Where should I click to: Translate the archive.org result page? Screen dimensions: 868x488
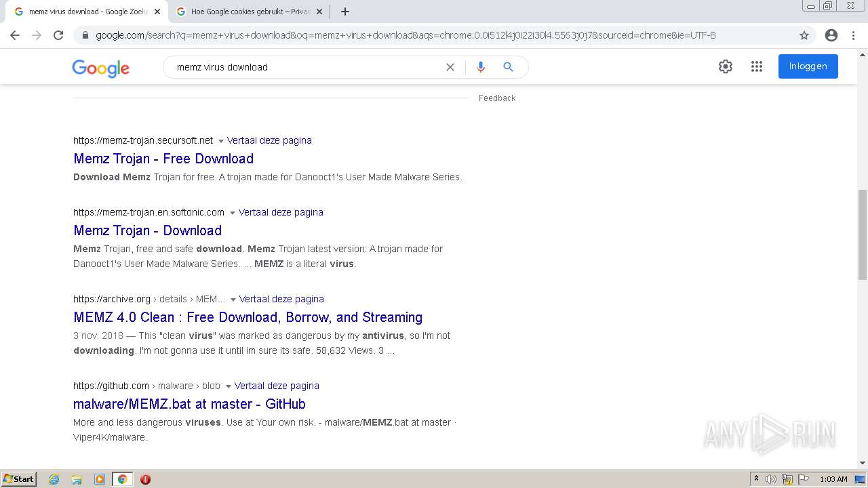[x=281, y=299]
